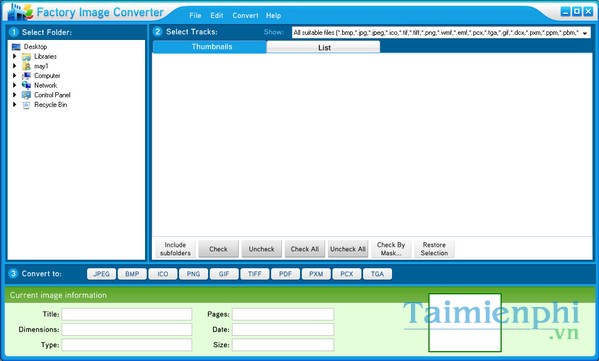This screenshot has width=599, height=361.
Task: Convert to TIFF format
Action: pyautogui.click(x=255, y=274)
